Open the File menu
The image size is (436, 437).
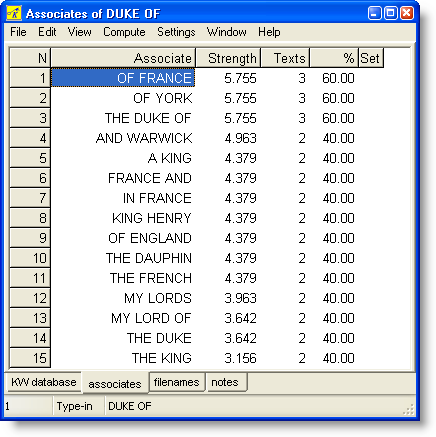pos(18,32)
